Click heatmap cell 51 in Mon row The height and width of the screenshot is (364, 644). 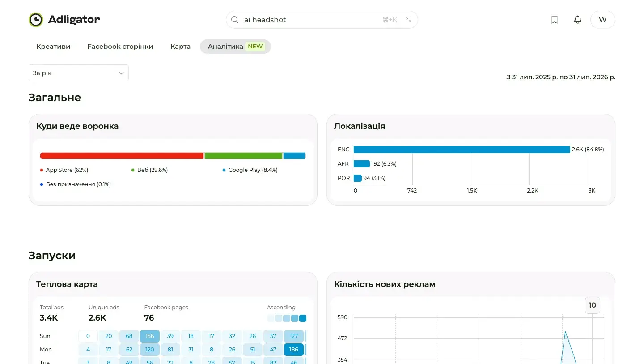coord(253,350)
